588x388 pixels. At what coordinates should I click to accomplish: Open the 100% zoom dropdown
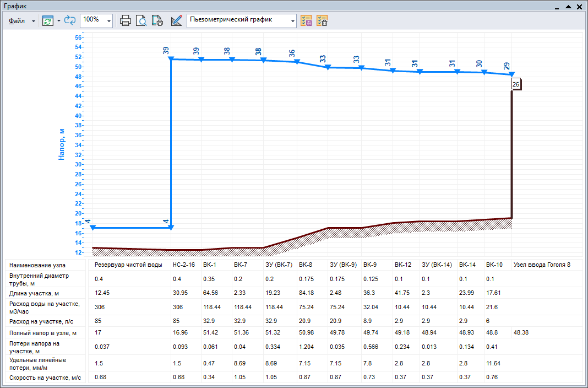pos(108,21)
